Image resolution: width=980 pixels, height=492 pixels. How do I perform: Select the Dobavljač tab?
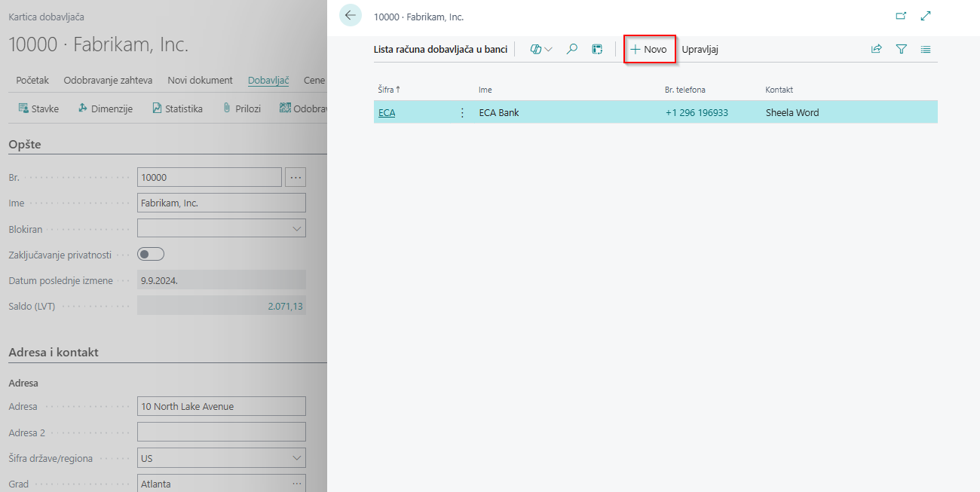click(x=268, y=81)
